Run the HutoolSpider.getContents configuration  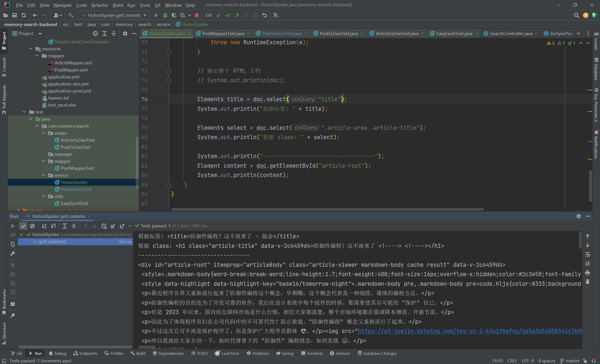click(156, 15)
